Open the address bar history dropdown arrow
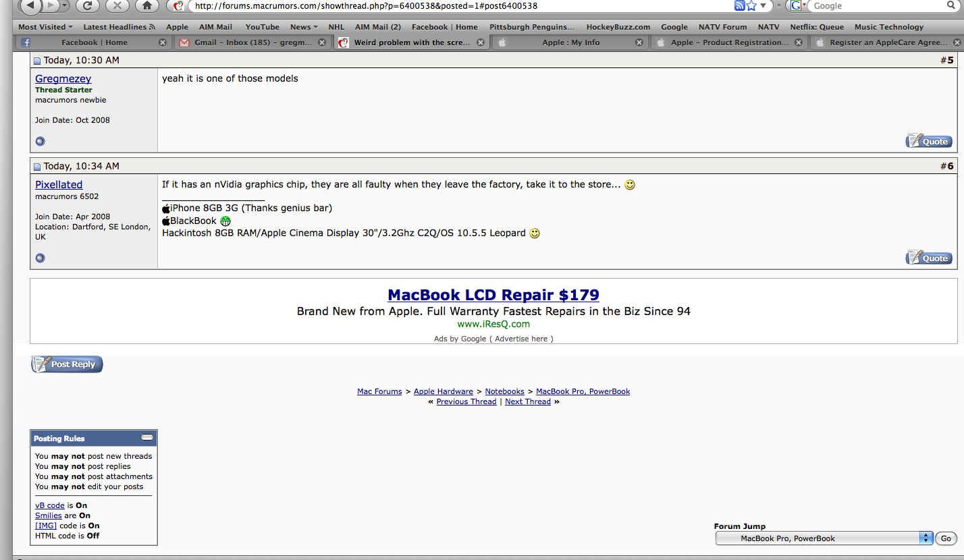Image resolution: width=964 pixels, height=560 pixels. click(764, 5)
